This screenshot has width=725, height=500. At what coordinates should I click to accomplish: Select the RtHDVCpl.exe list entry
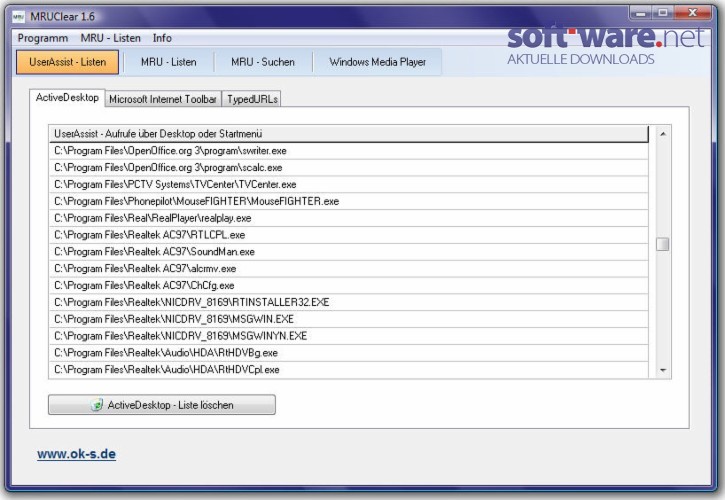click(x=349, y=370)
